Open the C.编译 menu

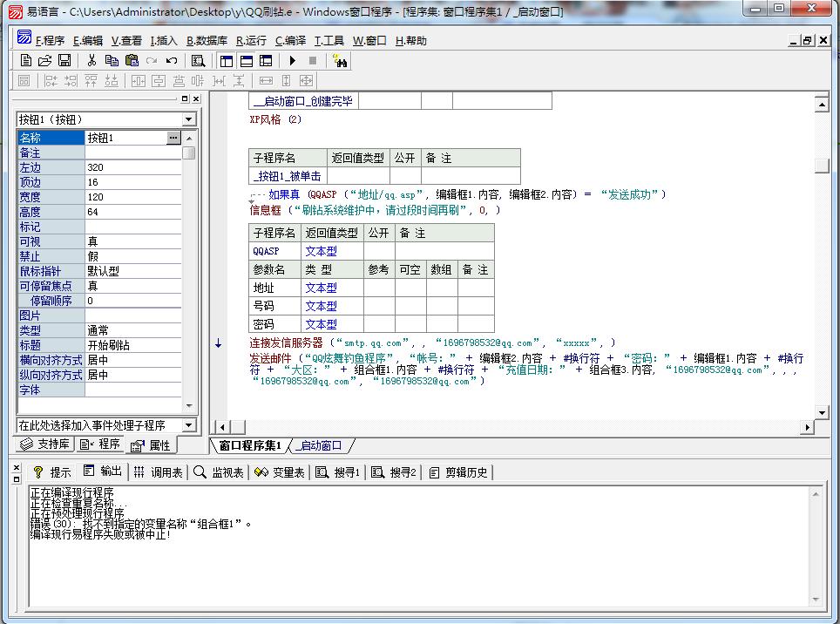click(290, 41)
